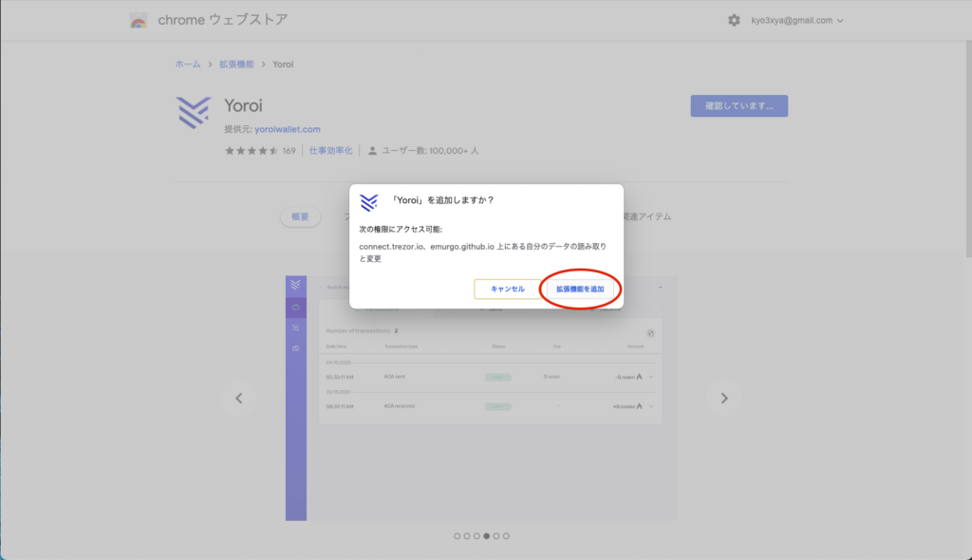
Task: Select the fourth carousel dot
Action: (x=487, y=536)
